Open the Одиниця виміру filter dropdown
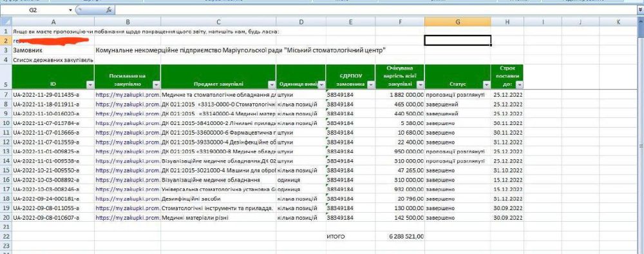 pos(321,84)
